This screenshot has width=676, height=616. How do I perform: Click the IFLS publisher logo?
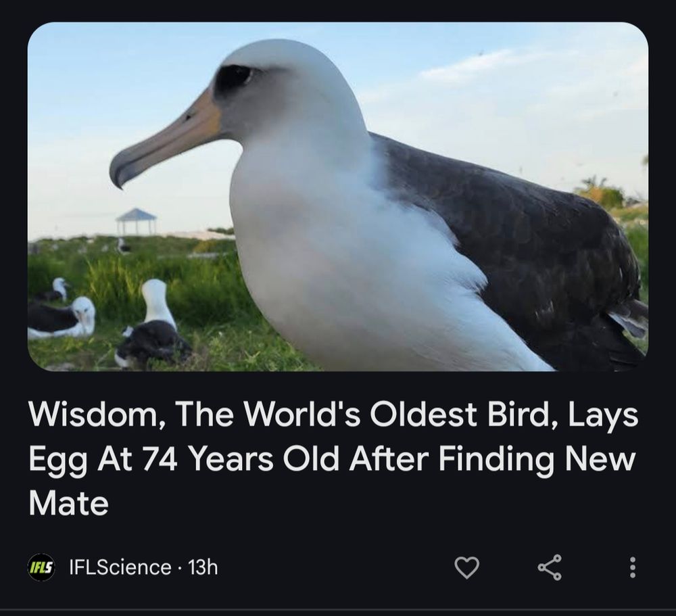click(41, 567)
